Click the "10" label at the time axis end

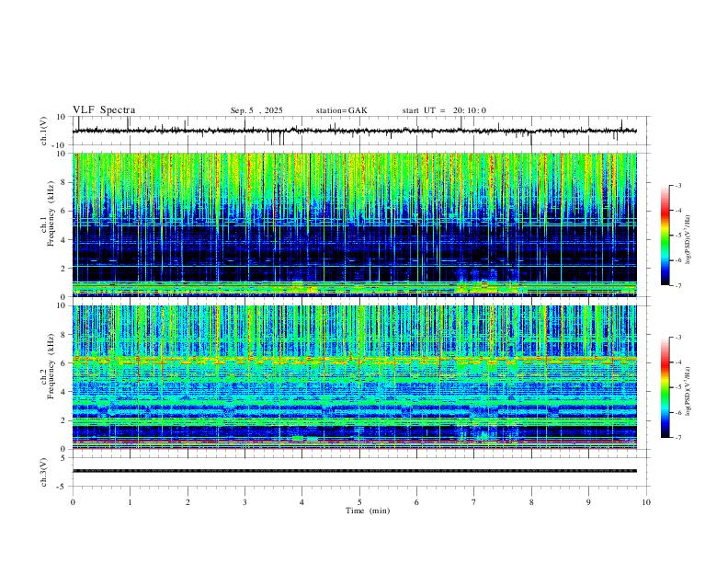tap(646, 502)
